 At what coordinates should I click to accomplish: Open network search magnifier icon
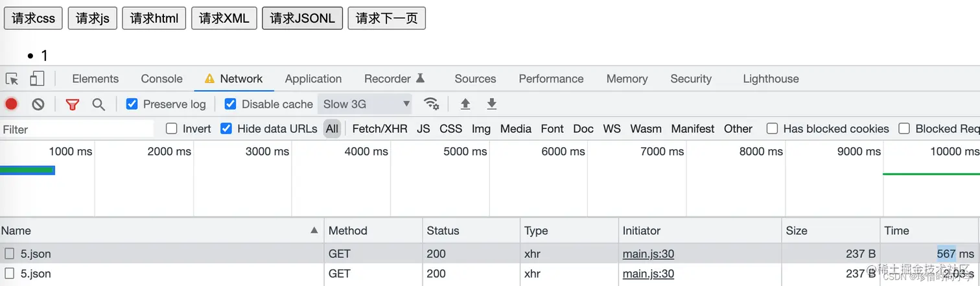[98, 104]
